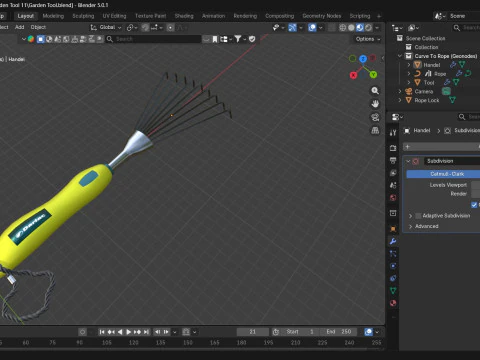Select rendered viewport shading mode
Viewport: 480px width, 360px height.
(368, 28)
